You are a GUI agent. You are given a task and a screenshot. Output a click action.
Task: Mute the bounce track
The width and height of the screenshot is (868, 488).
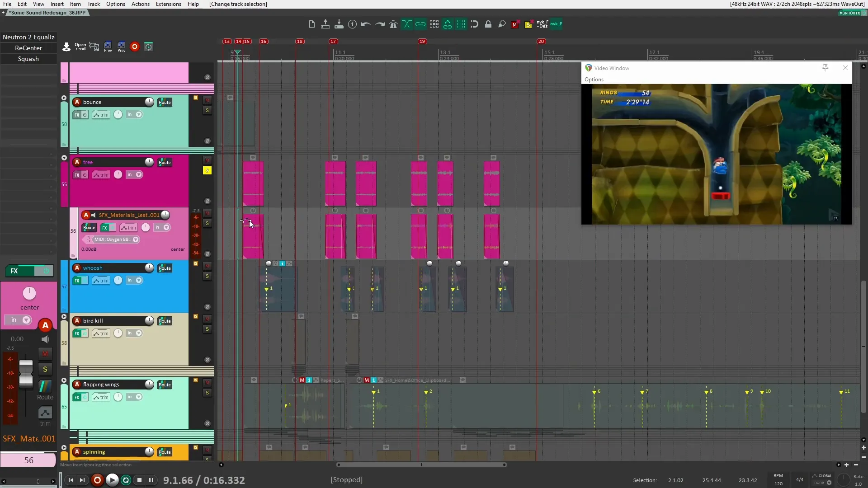coord(207,100)
